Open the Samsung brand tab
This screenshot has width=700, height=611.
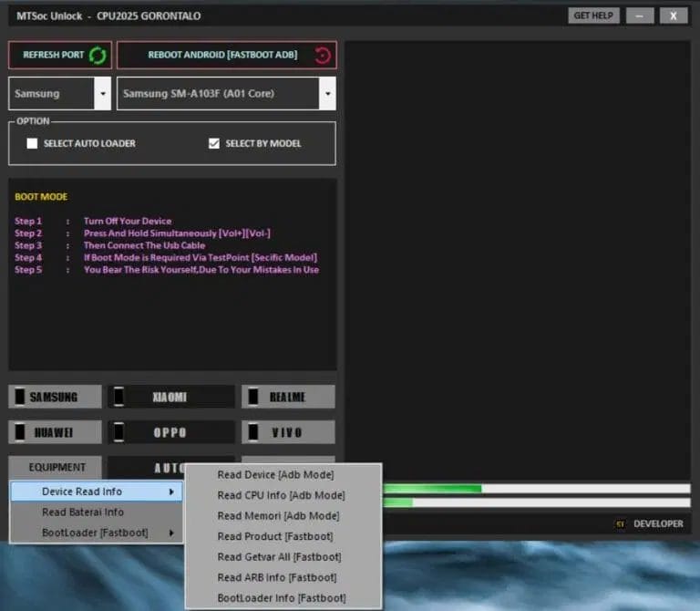tap(57, 397)
